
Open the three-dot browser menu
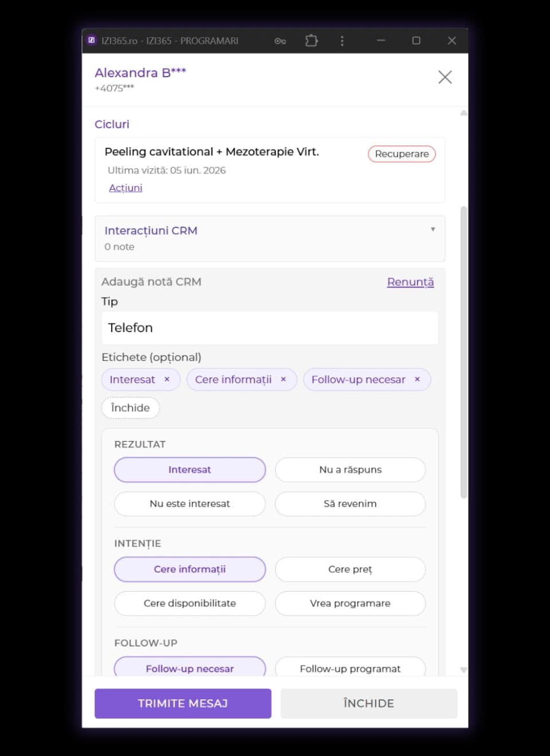[x=342, y=41]
